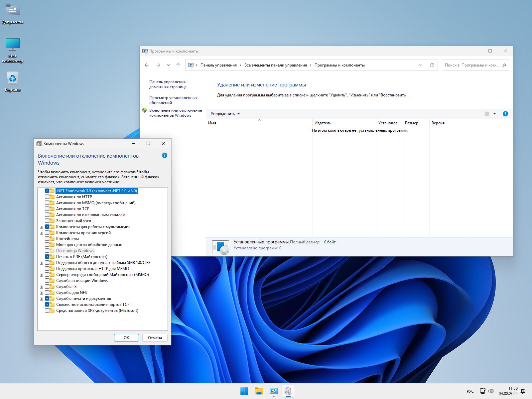Sort list by Имя column header

pos(259,123)
